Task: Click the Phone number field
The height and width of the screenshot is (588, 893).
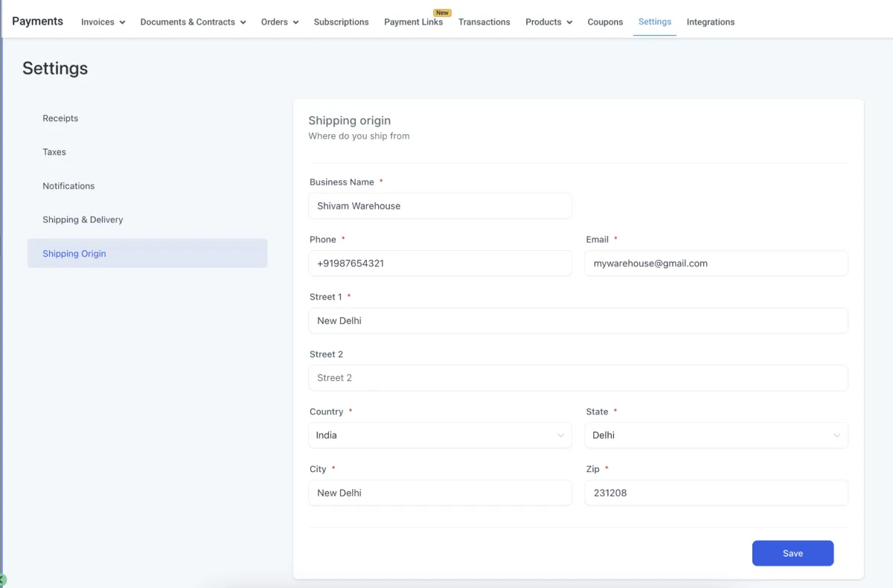Action: (x=440, y=263)
